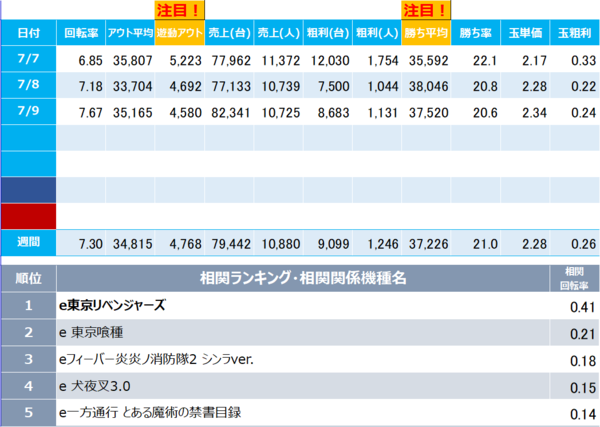Click the 7.18 cell in 7/8 row

81,86
